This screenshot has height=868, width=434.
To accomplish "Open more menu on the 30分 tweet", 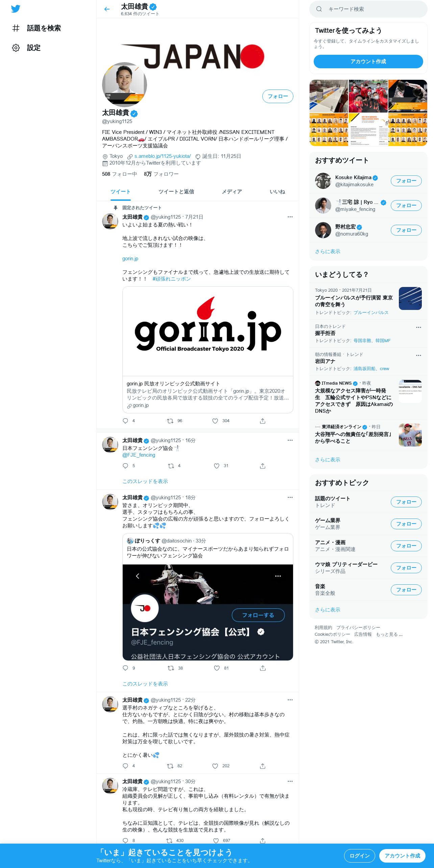I will [290, 781].
